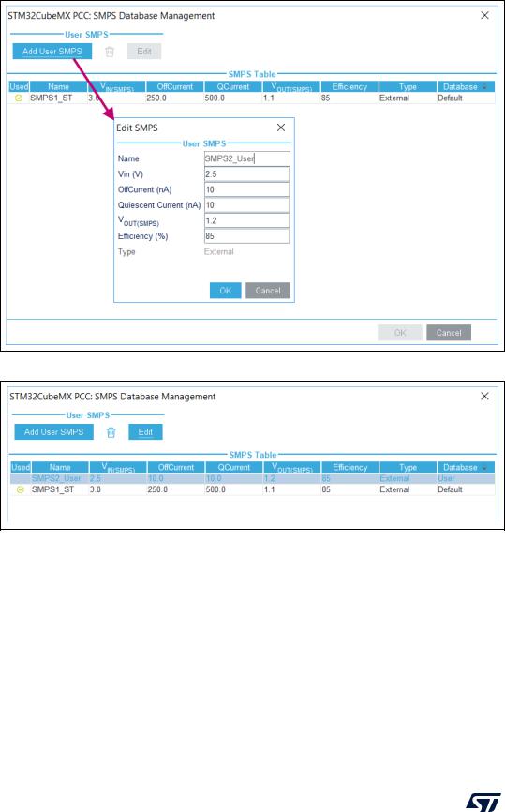Click the Type column header in lower table

[x=408, y=467]
